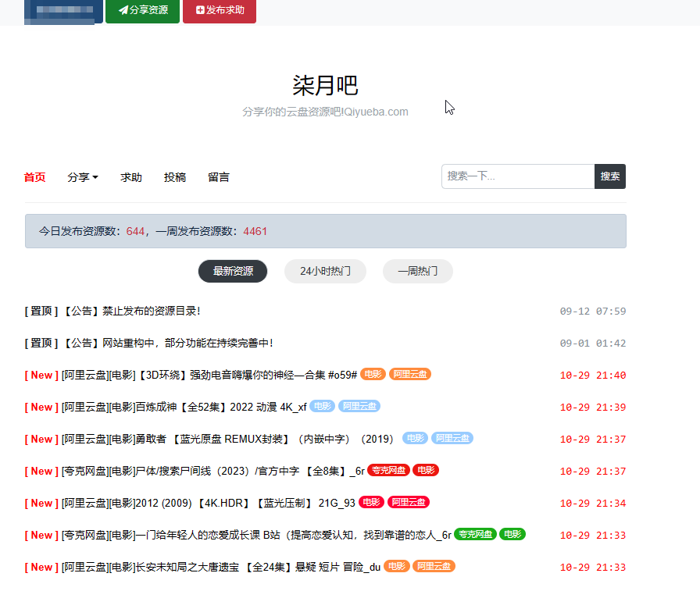The height and width of the screenshot is (591, 700).
Task: Switch to 24小时热门 tab
Action: click(325, 271)
